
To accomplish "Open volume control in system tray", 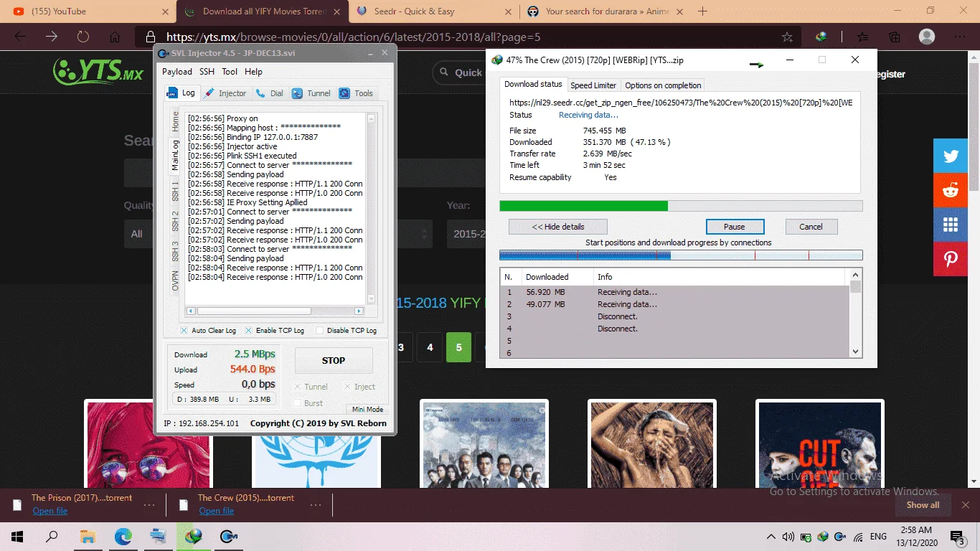I will [788, 537].
